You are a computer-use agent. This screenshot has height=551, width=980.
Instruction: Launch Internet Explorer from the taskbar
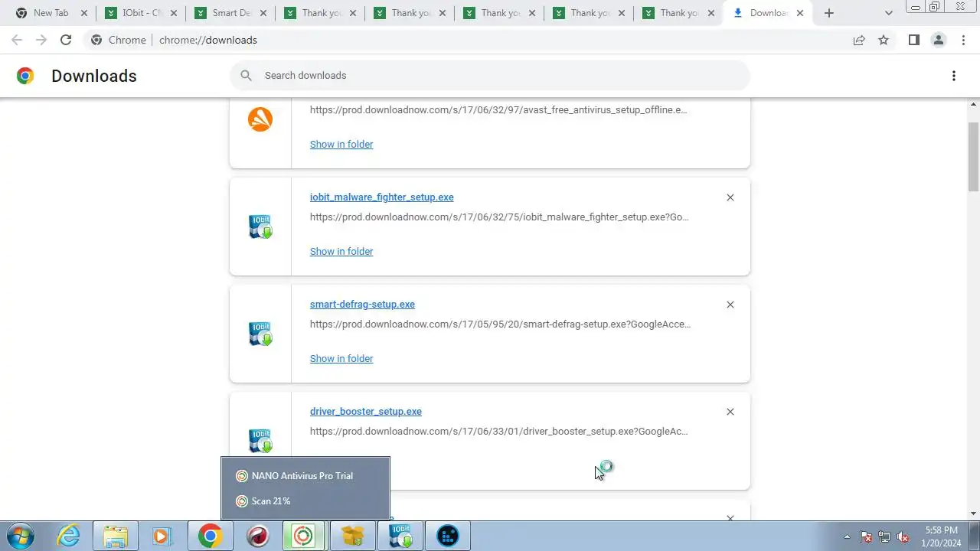[x=69, y=536]
